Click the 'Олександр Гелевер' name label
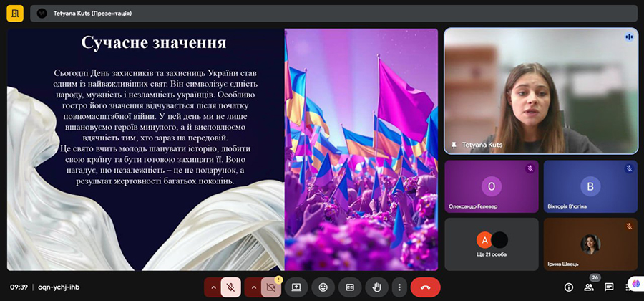This screenshot has height=301, width=644. [x=473, y=206]
